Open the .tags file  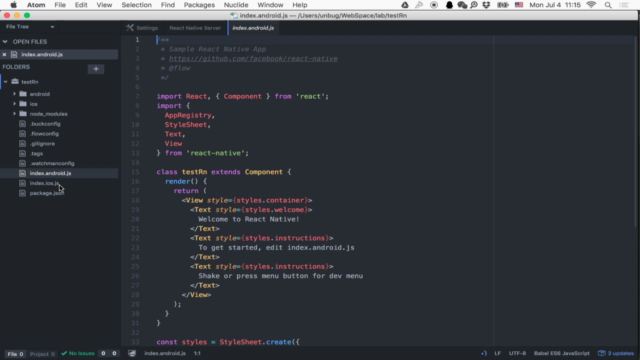click(x=36, y=153)
